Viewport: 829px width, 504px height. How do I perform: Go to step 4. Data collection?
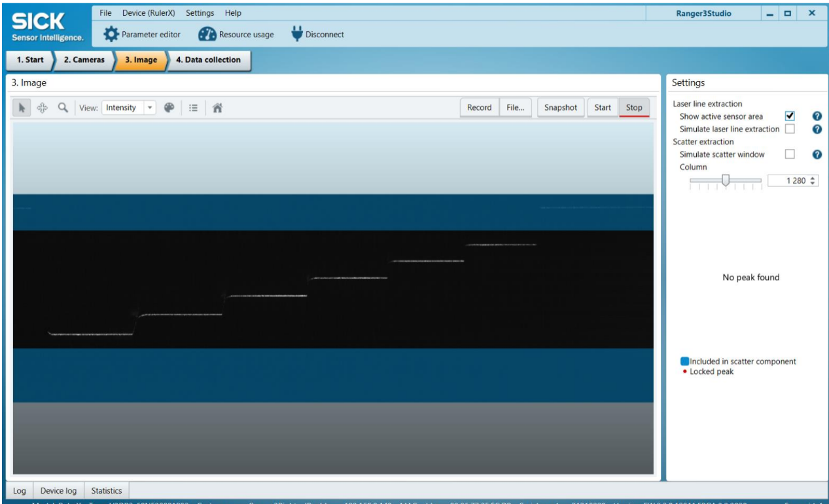(x=208, y=59)
